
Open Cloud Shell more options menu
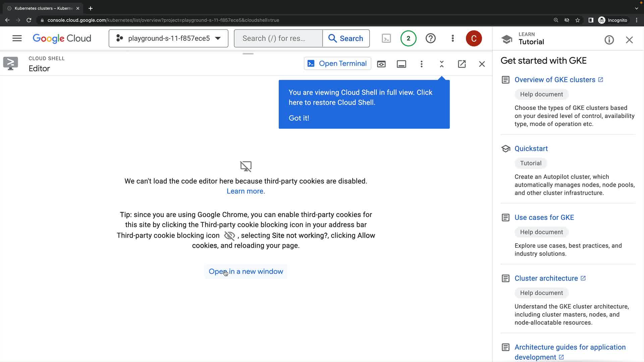[422, 64]
